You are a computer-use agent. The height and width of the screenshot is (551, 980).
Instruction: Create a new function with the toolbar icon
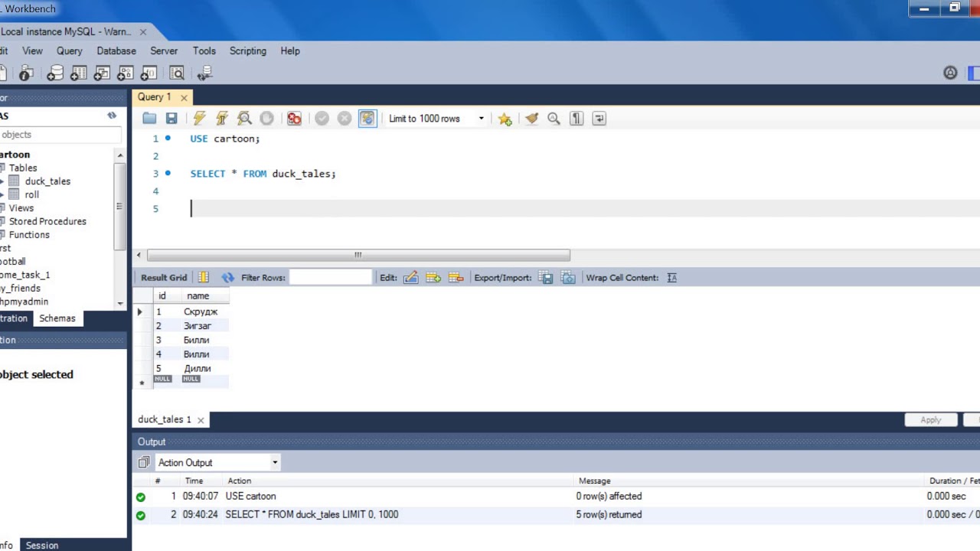149,73
